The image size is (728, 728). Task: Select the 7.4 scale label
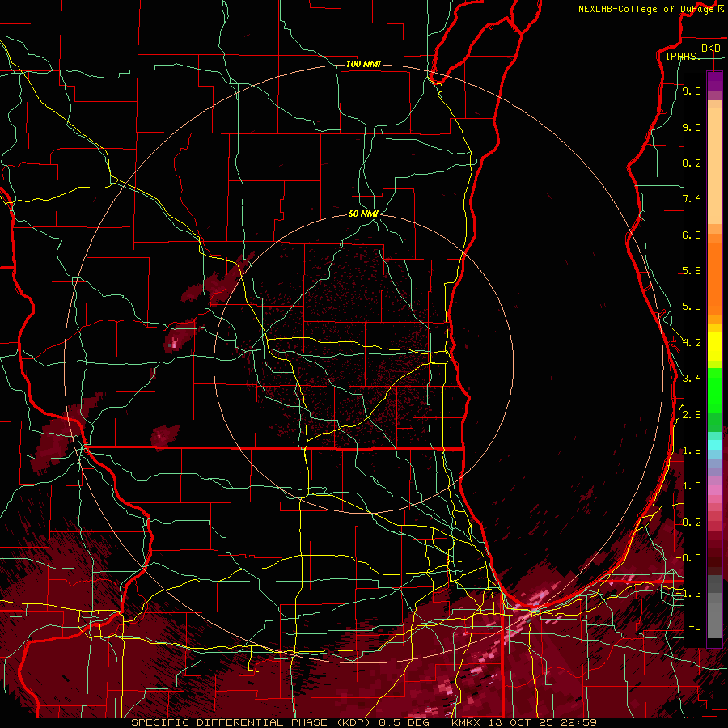pyautogui.click(x=692, y=199)
